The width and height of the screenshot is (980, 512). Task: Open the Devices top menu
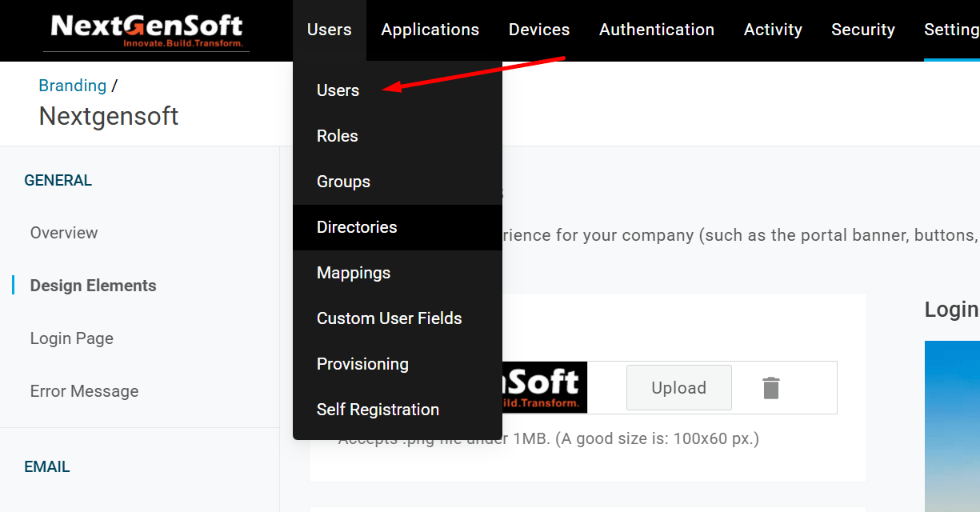538,30
